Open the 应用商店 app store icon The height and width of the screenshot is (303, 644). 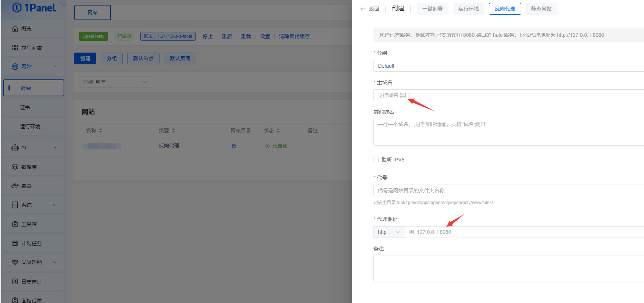tap(15, 48)
